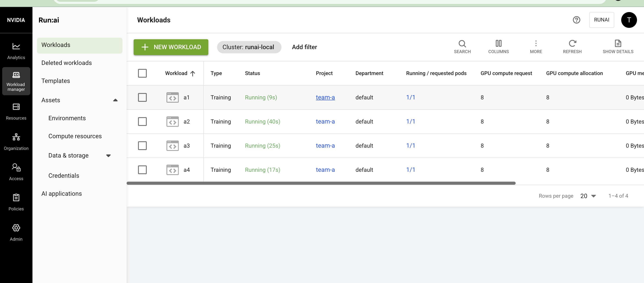
Task: Open the More three-dot menu
Action: pyautogui.click(x=536, y=47)
